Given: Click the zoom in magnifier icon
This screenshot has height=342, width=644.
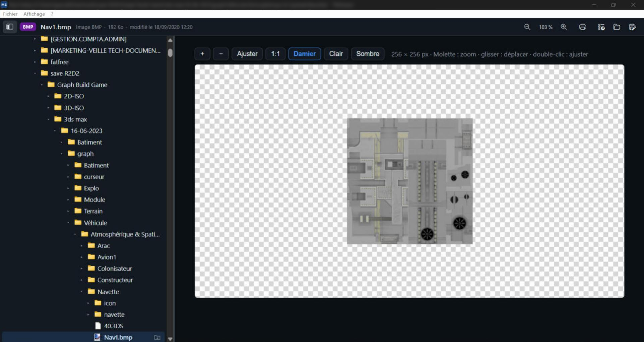Looking at the screenshot, I should pyautogui.click(x=564, y=27).
